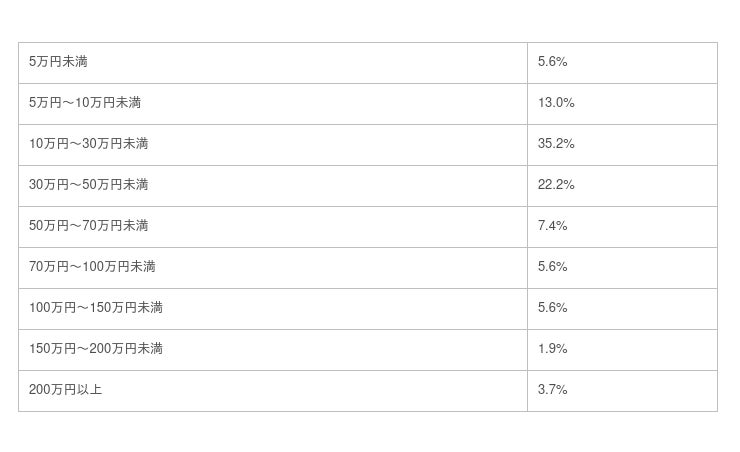Select the 5.6% value beside 100万円〜150万円未満

pos(552,308)
